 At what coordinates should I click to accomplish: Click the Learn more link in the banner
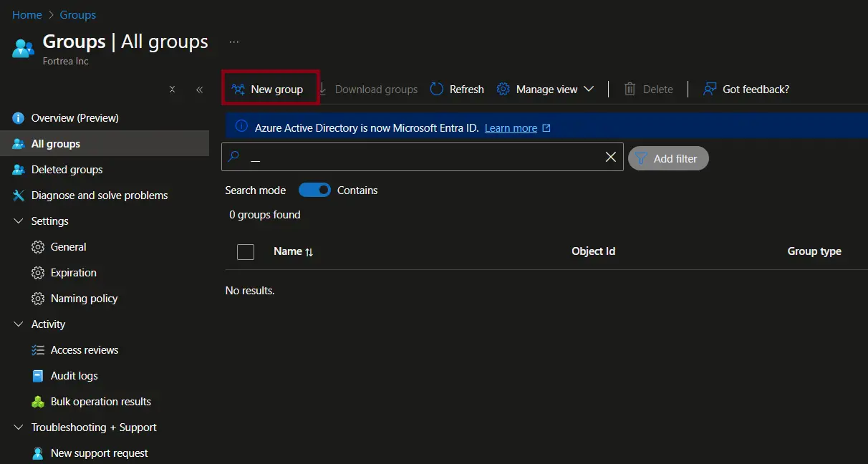coord(511,127)
